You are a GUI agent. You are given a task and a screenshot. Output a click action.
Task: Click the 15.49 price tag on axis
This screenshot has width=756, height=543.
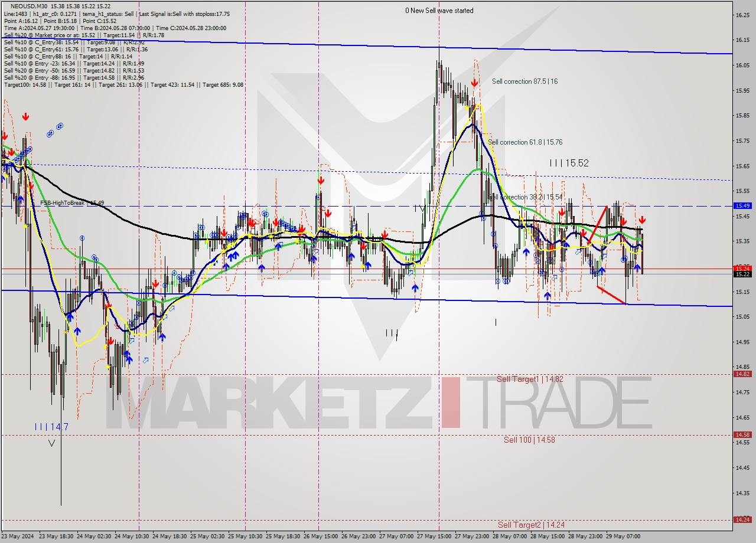tap(742, 206)
